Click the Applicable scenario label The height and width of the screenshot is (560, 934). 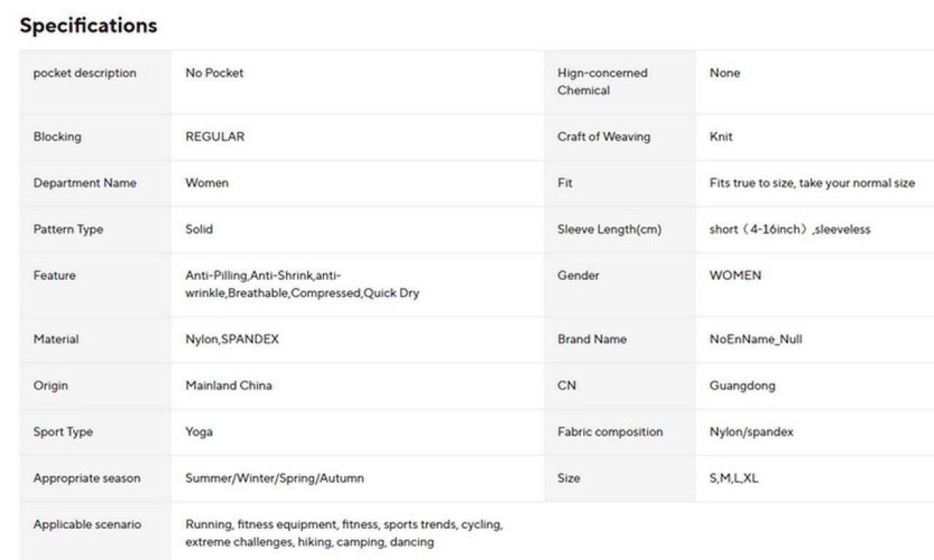click(88, 524)
